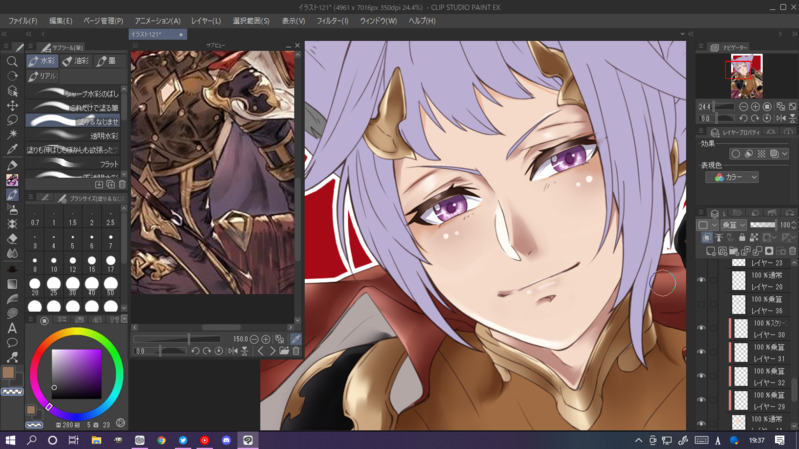Open the 表現色 カラー dropdown
The width and height of the screenshot is (799, 449).
click(x=732, y=177)
